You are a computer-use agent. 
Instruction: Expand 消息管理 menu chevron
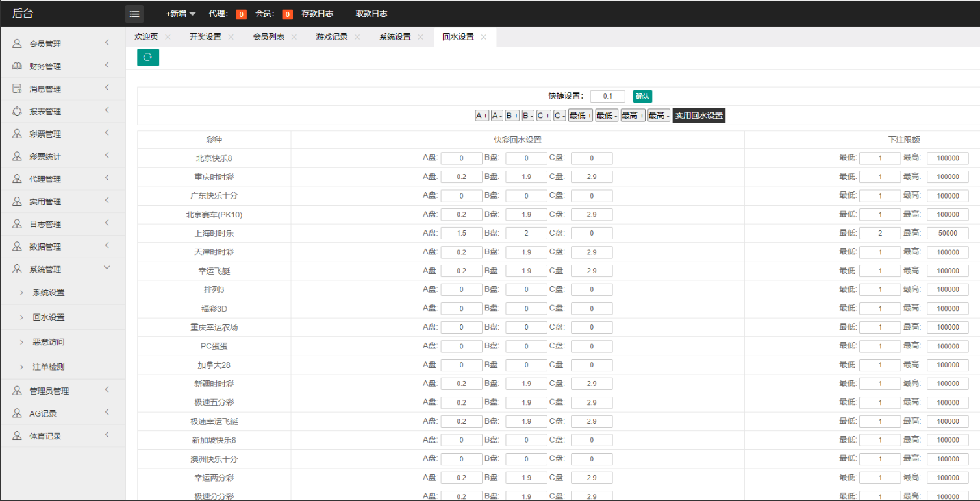coord(107,88)
